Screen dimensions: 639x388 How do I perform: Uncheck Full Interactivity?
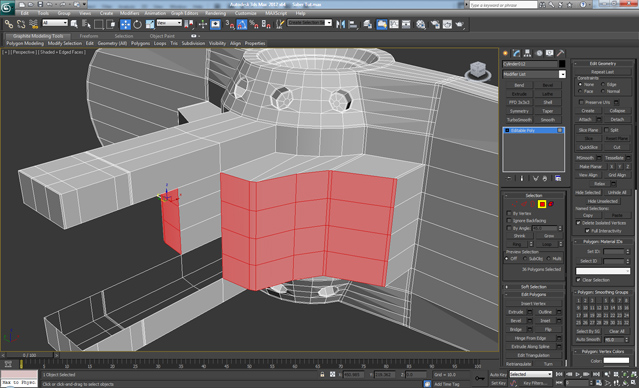pos(587,231)
